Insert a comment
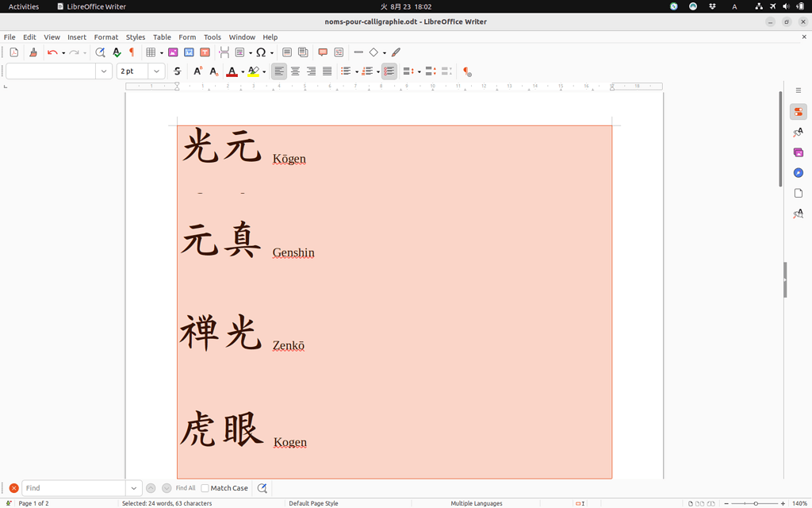Image resolution: width=812 pixels, height=508 pixels. tap(322, 52)
